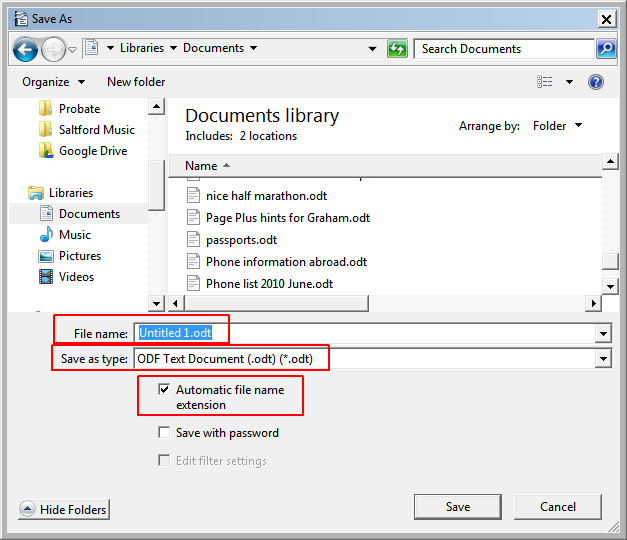Open the Videos library in sidebar

coord(76,277)
